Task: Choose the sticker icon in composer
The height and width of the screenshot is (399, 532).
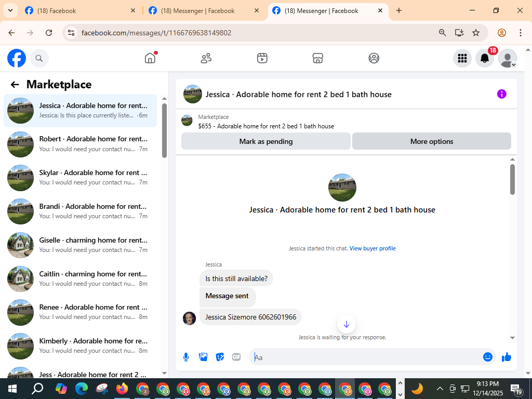Action: pyautogui.click(x=220, y=357)
